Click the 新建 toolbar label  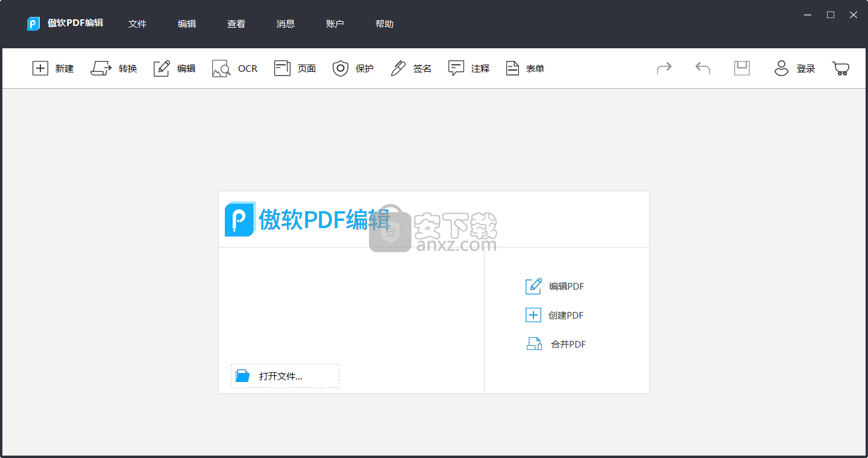(x=64, y=69)
